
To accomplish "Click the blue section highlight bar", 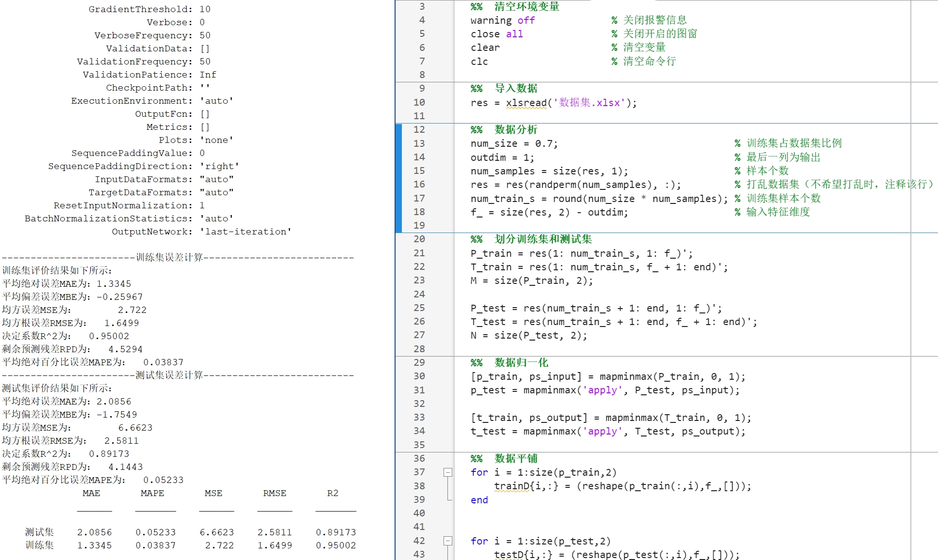I will [x=399, y=179].
